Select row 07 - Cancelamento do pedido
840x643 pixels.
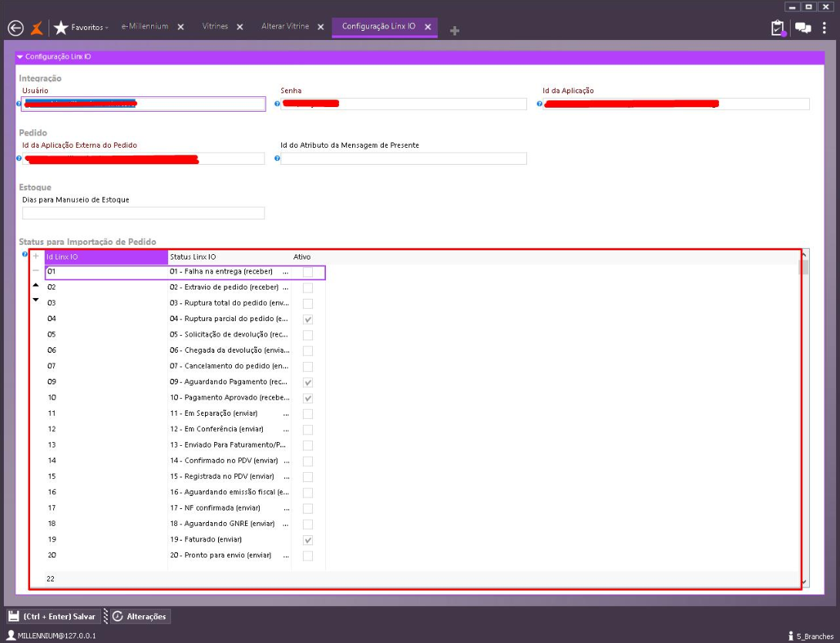pyautogui.click(x=185, y=367)
